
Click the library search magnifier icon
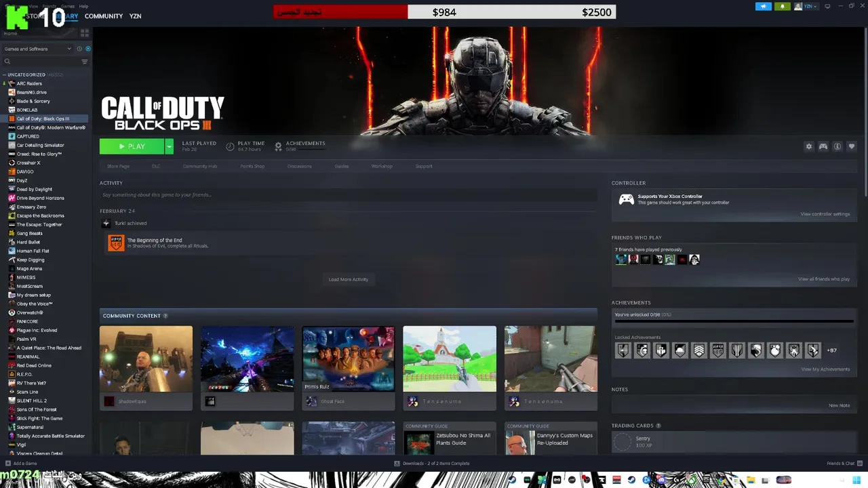coord(7,62)
